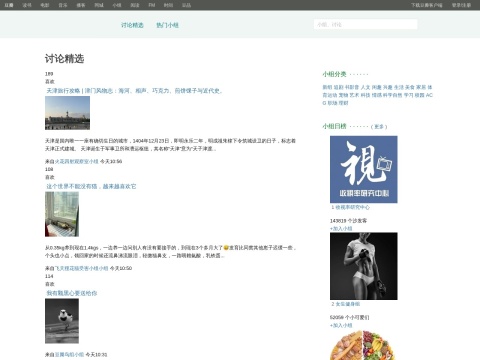Open source group link of the cat post
This screenshot has height=360, width=480.
(82, 268)
